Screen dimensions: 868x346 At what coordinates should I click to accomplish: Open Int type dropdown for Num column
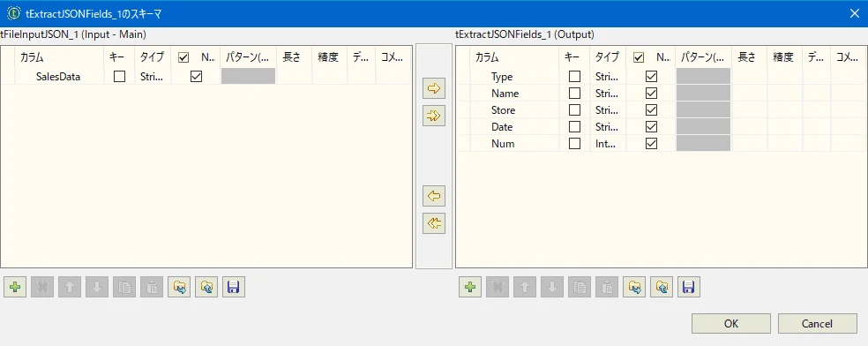(x=609, y=143)
